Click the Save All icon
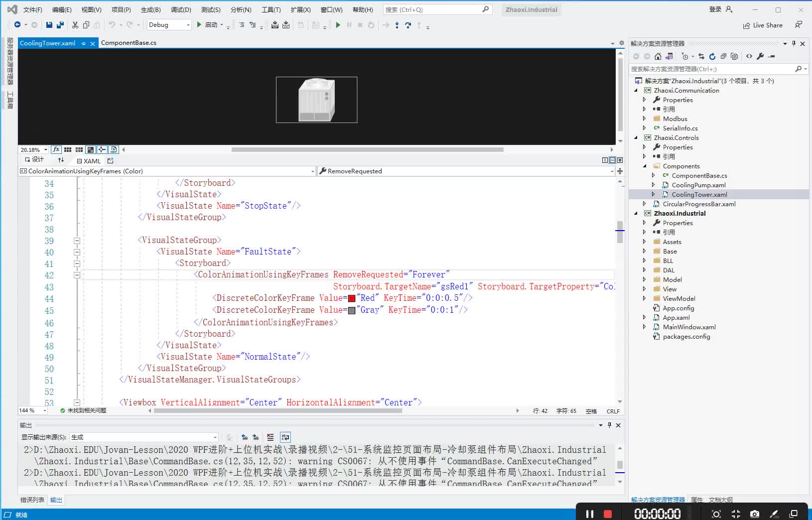Image resolution: width=812 pixels, height=520 pixels. pos(60,25)
